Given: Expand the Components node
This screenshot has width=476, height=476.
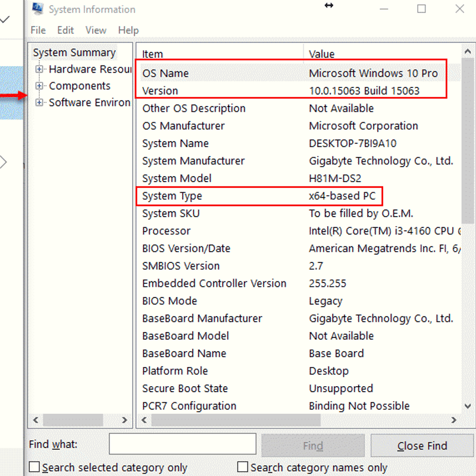Looking at the screenshot, I should [x=39, y=86].
